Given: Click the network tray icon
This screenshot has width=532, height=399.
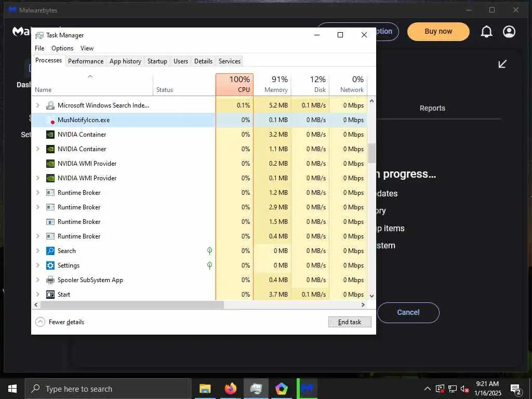Looking at the screenshot, I should tap(453, 389).
